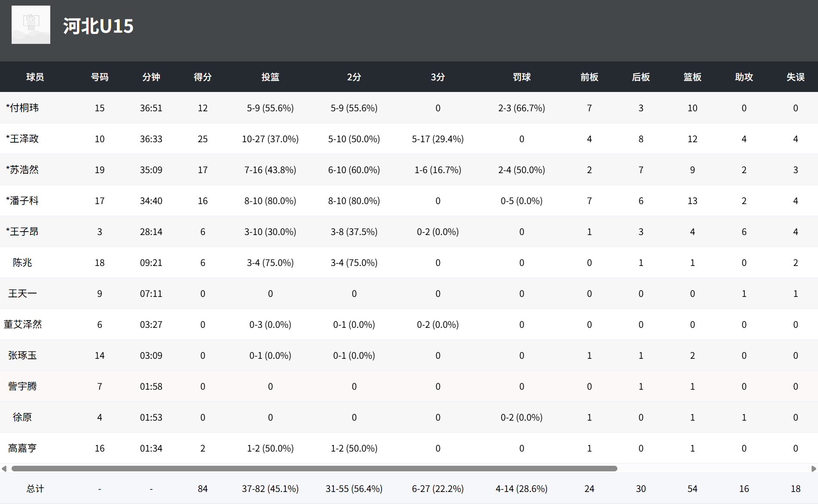
Task: Open player 高嘉亨 name link
Action: pyautogui.click(x=22, y=448)
